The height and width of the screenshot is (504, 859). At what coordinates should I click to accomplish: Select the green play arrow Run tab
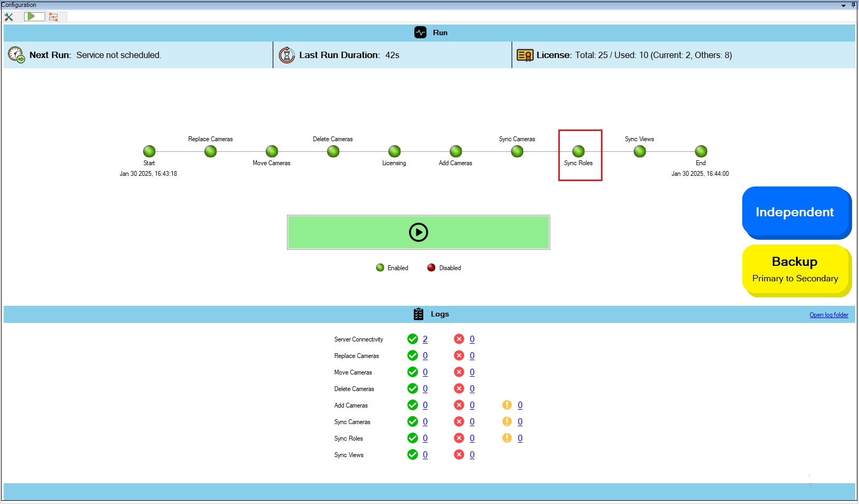click(31, 17)
